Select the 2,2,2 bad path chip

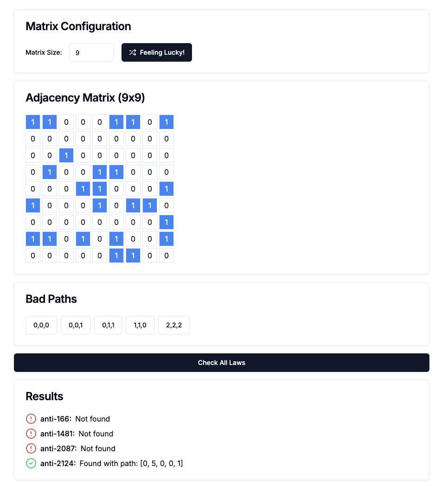(174, 325)
